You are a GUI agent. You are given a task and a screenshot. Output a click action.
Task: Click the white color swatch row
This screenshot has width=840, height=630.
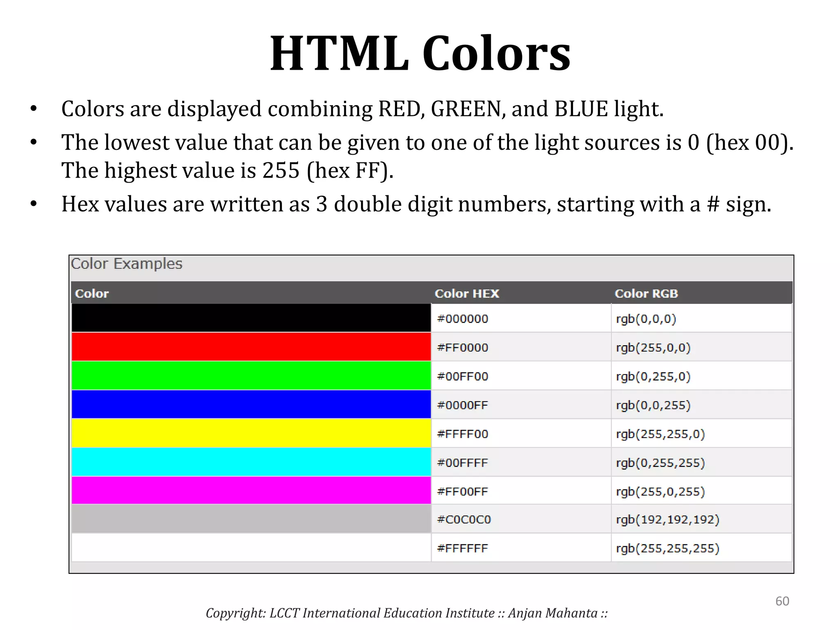pos(251,548)
